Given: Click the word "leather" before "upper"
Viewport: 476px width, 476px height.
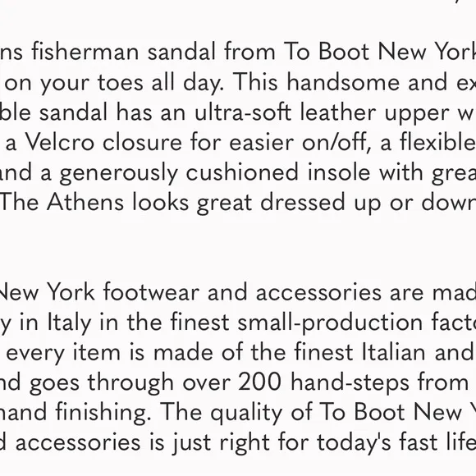Looking at the screenshot, I should 338,112.
